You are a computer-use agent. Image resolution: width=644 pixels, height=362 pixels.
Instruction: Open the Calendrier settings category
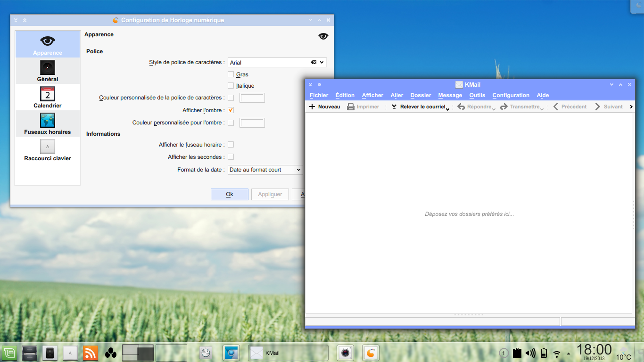coord(48,97)
